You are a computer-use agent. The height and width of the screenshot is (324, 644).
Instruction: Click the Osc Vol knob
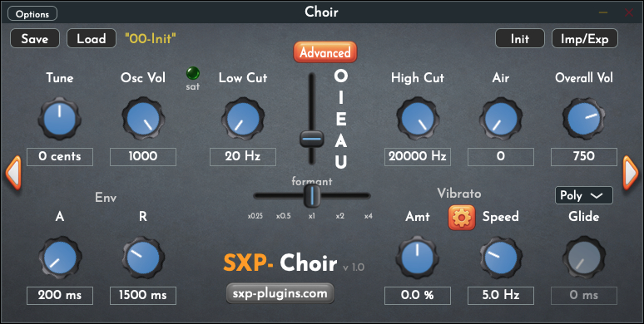(143, 119)
